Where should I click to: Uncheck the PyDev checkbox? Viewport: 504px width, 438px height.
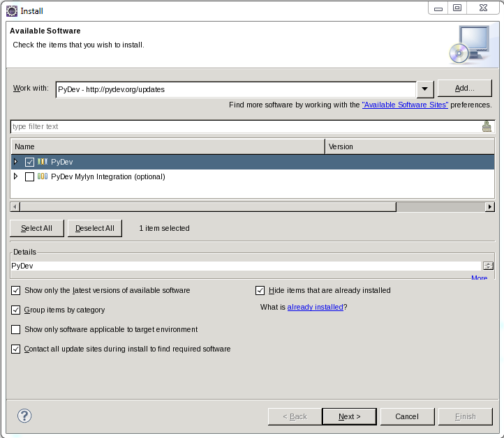pos(29,162)
